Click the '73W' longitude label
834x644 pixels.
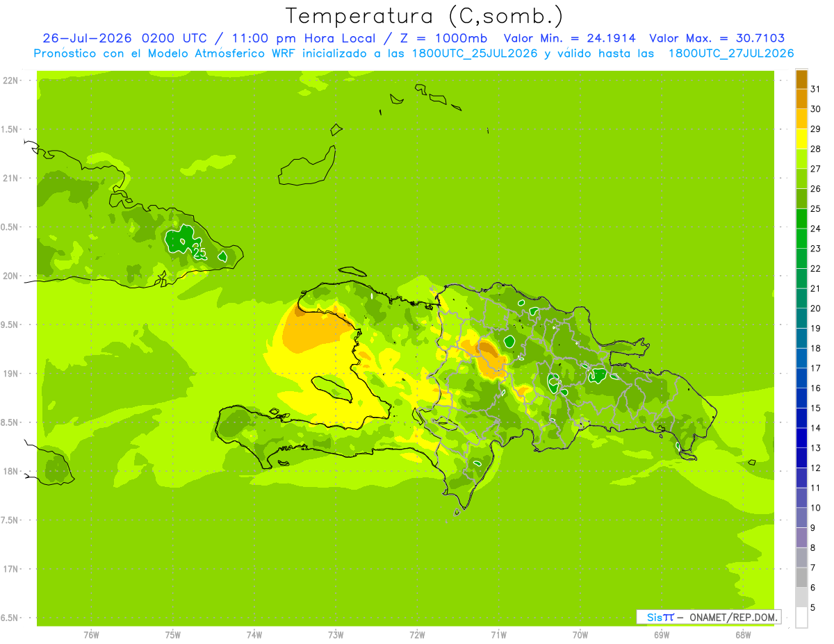pyautogui.click(x=336, y=634)
